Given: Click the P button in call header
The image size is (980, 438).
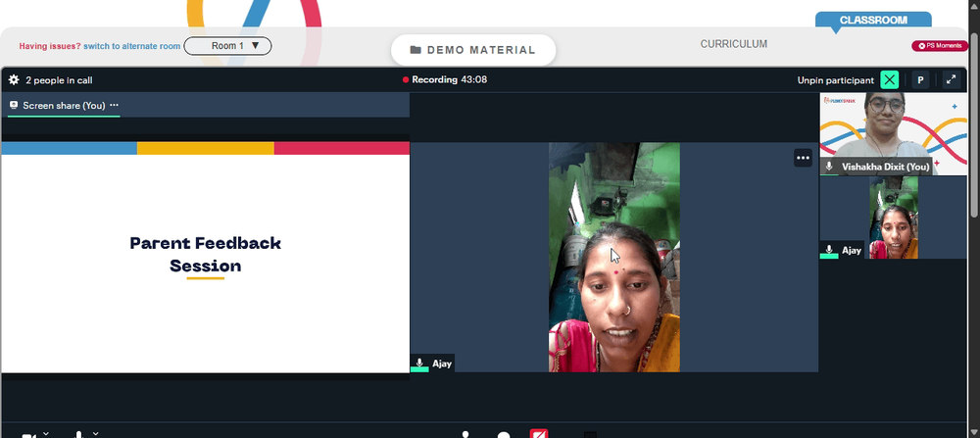Looking at the screenshot, I should pos(920,80).
